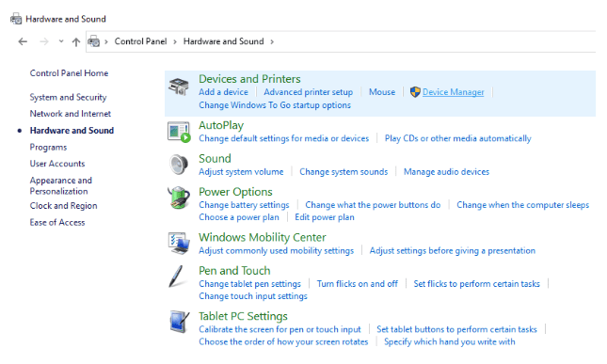
Task: Click Change system sounds
Action: click(x=343, y=172)
